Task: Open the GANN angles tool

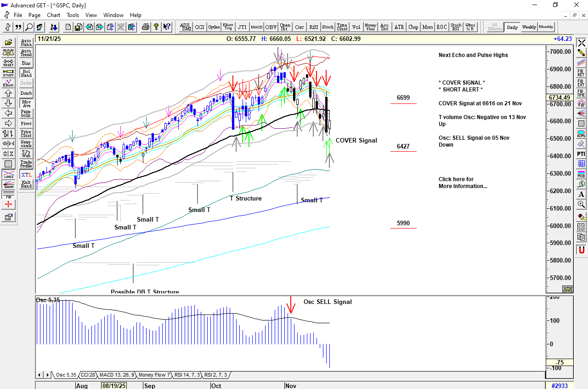Action: [x=8, y=184]
